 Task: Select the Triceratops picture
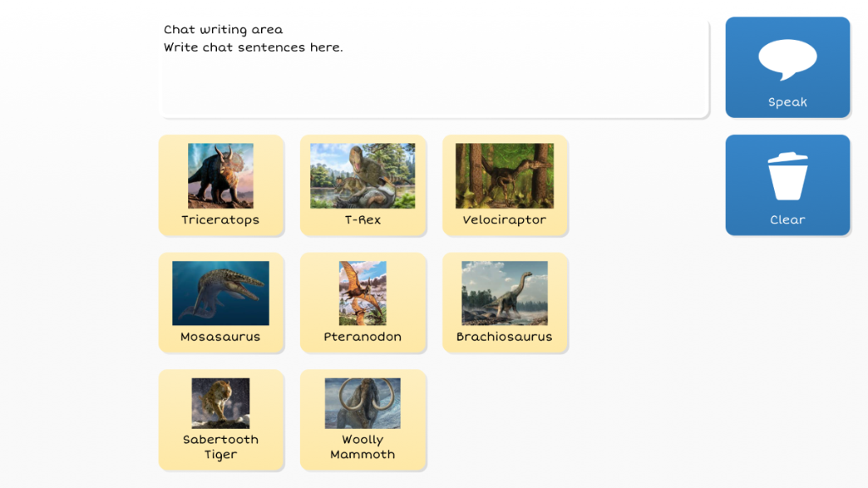point(220,175)
